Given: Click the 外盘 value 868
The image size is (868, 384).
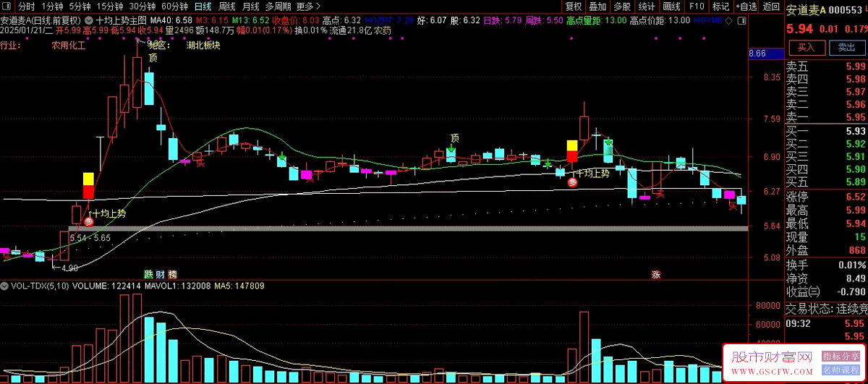Looking at the screenshot, I should pyautogui.click(x=857, y=250).
